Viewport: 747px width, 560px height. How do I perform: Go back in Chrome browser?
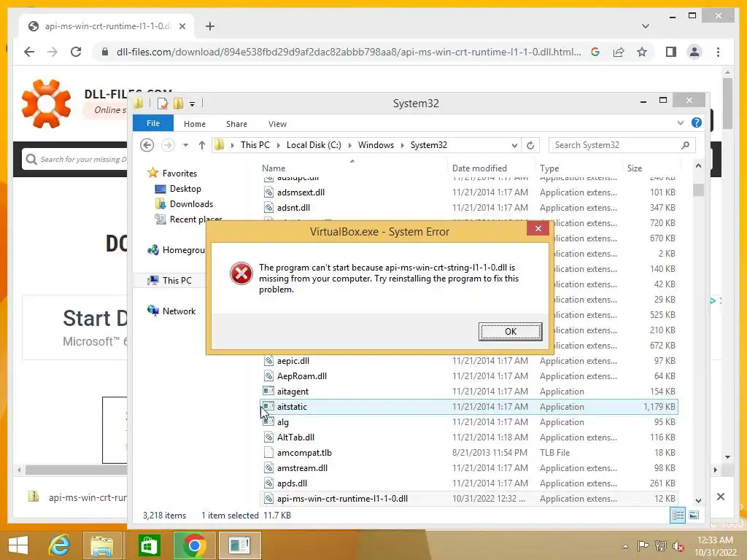(29, 52)
